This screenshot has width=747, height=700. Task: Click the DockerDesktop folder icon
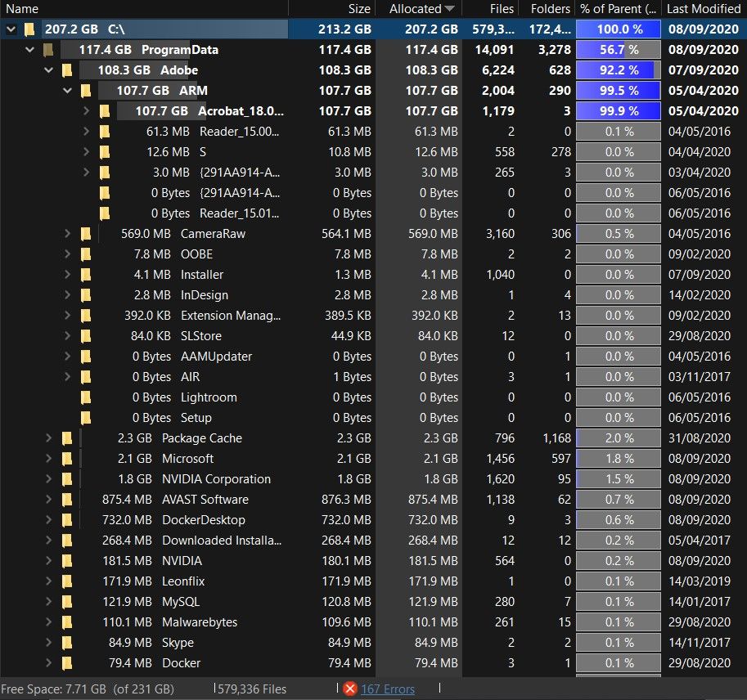67,520
